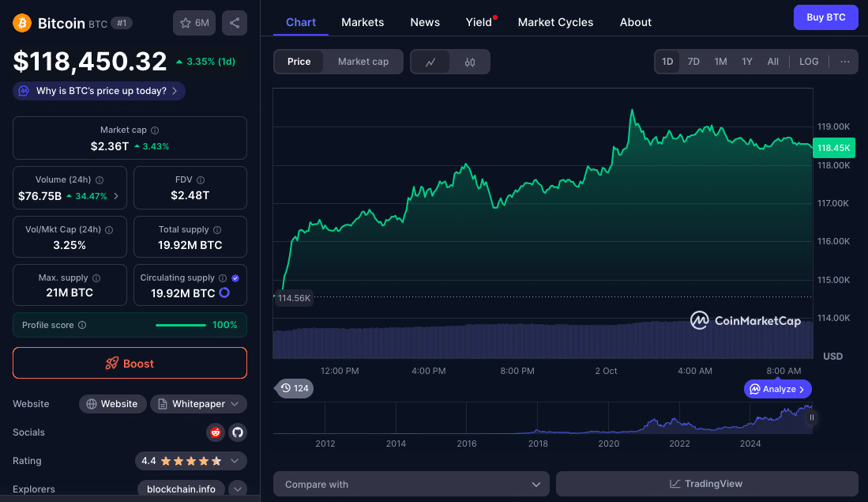Switch to the News tab
Screen dimensions: 868x502
point(425,22)
